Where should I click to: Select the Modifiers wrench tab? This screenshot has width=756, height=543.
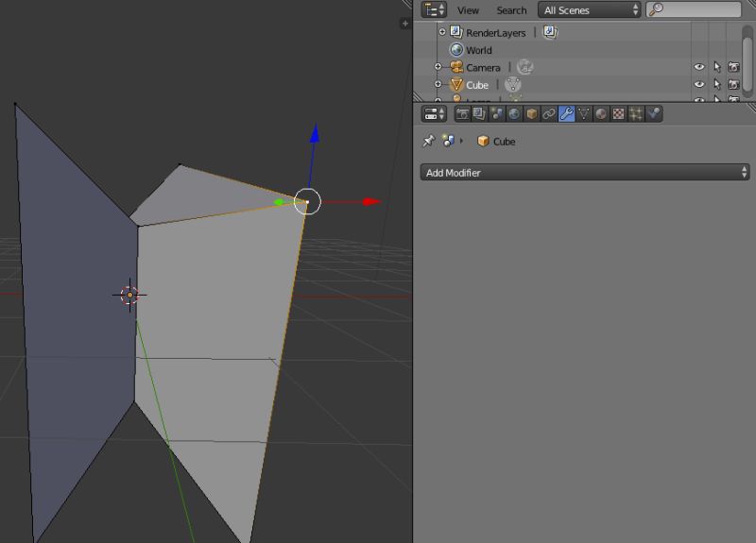(566, 114)
